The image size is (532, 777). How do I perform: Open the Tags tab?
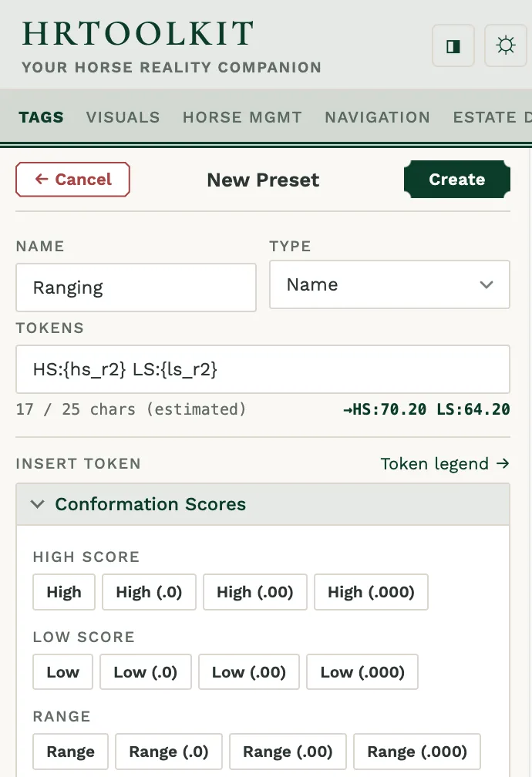coord(41,117)
